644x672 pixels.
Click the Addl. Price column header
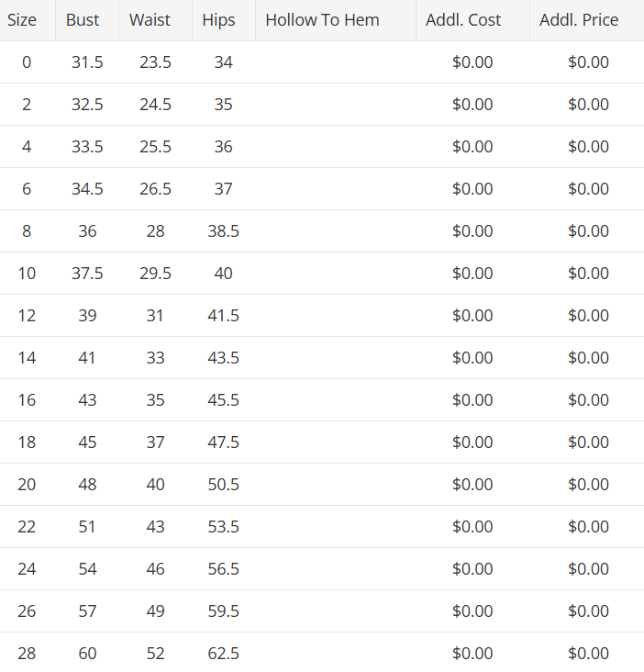[579, 20]
